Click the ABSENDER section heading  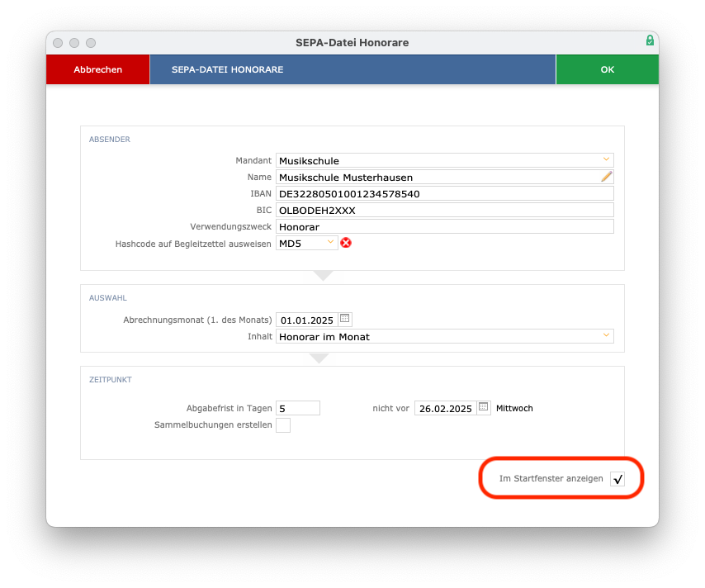pos(109,140)
